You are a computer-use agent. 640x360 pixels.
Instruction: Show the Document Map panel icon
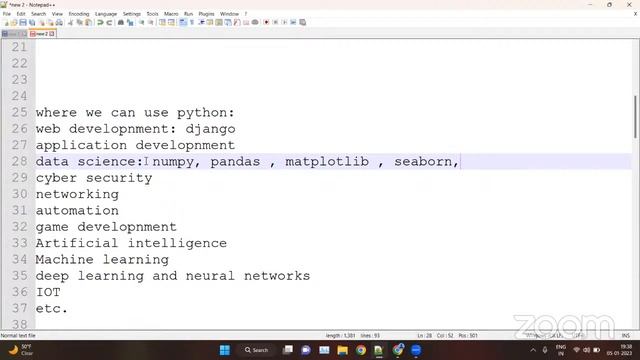[219, 22]
